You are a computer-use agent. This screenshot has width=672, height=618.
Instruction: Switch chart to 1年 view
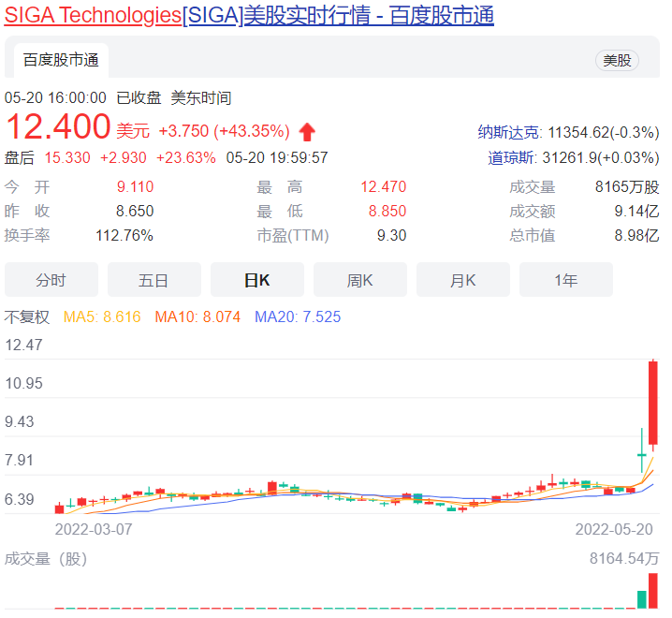(565, 280)
